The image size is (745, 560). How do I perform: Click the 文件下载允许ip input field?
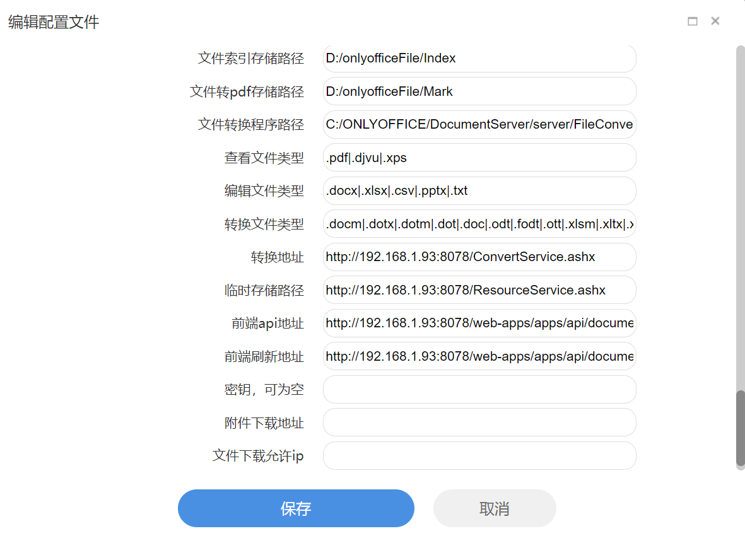479,455
